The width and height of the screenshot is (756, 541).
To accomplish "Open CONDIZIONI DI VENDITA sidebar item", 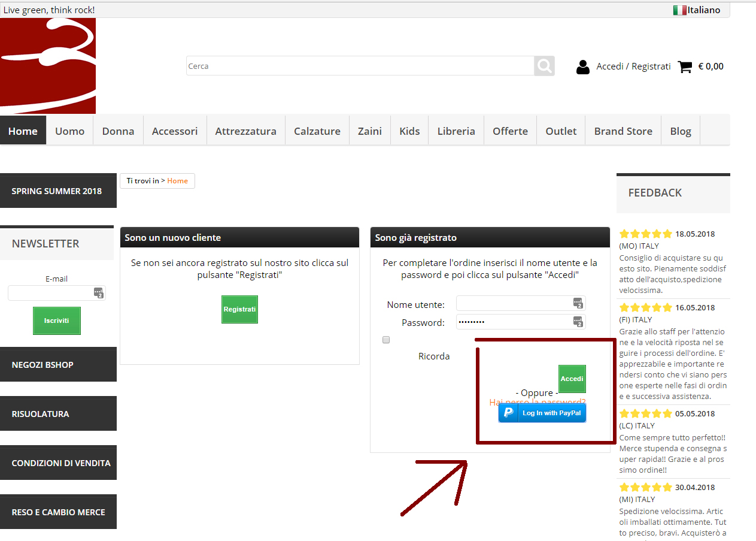I will point(58,463).
